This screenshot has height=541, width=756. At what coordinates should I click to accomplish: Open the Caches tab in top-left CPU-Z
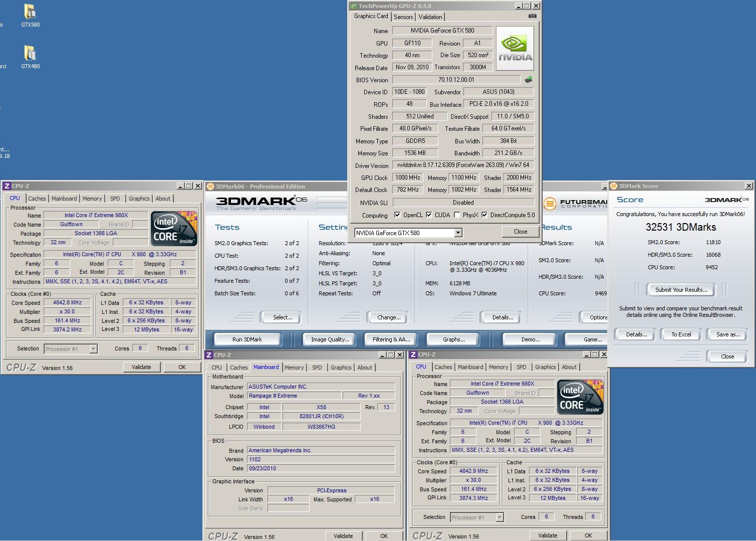[37, 199]
